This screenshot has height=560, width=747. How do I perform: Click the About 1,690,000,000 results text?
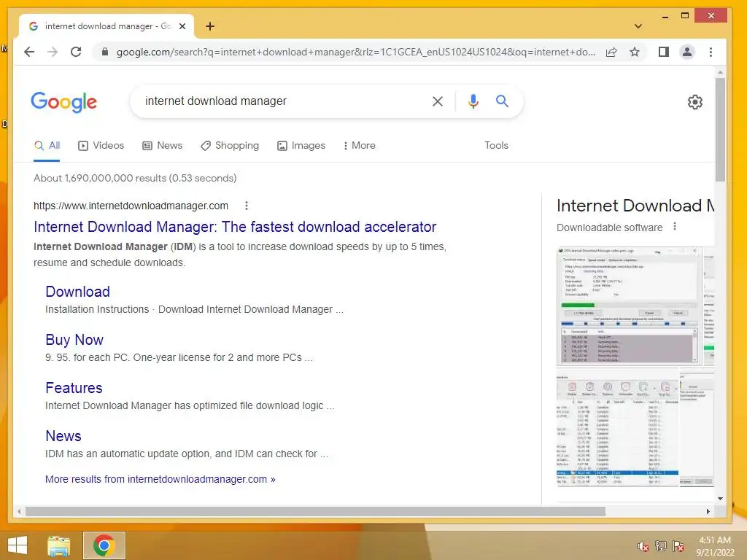[x=135, y=178]
